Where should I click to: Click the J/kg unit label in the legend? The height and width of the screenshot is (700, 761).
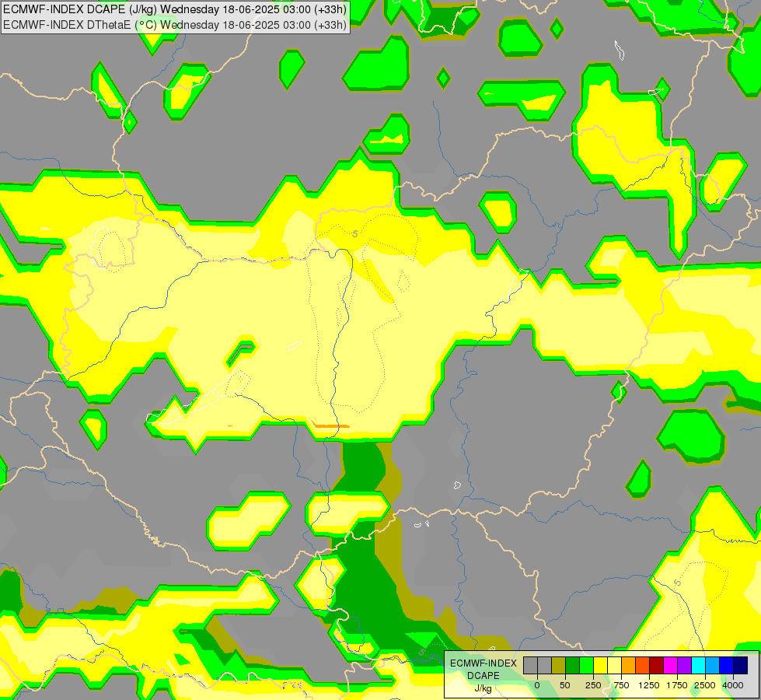483,689
